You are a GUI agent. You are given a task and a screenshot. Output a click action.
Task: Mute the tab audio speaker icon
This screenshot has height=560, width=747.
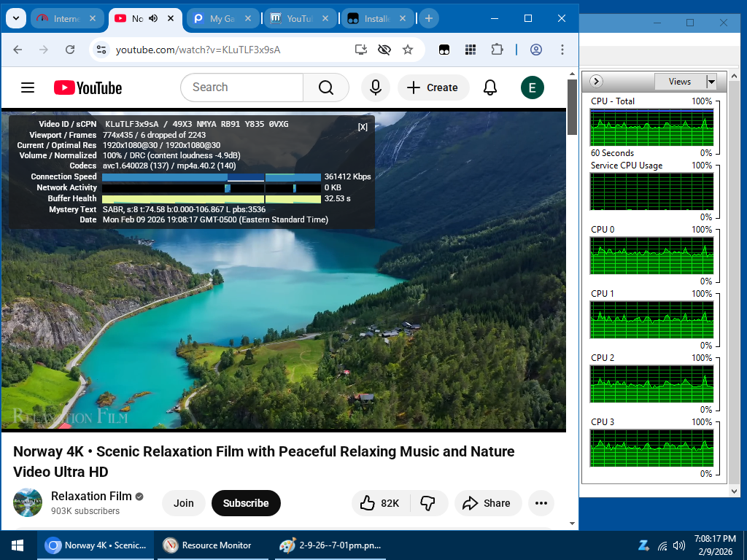153,18
